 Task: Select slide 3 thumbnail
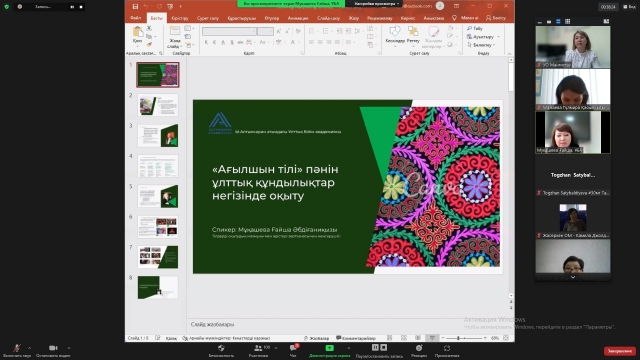click(x=158, y=136)
